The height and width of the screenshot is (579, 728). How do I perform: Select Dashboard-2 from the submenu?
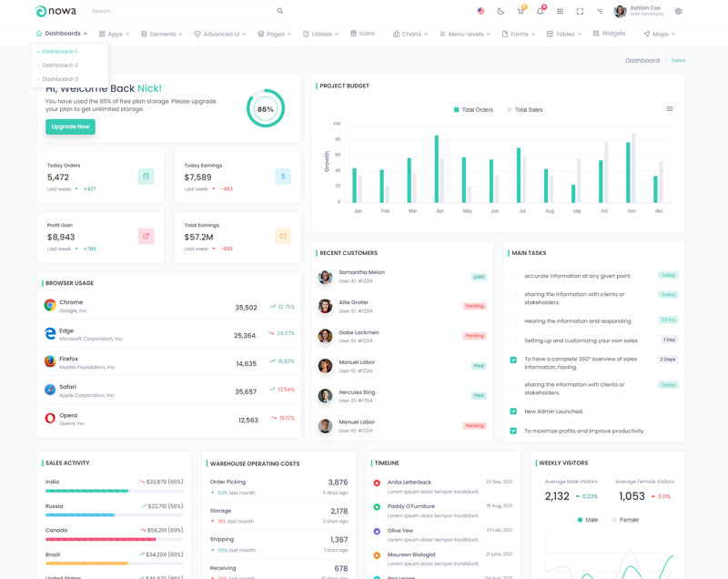60,66
